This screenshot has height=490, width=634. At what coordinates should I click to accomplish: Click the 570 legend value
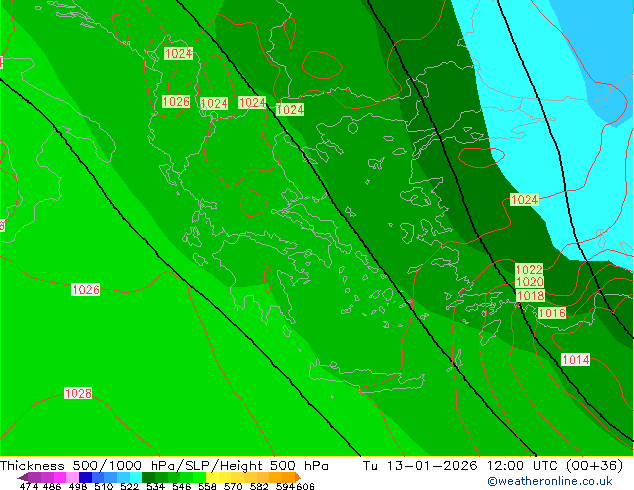pos(233,486)
